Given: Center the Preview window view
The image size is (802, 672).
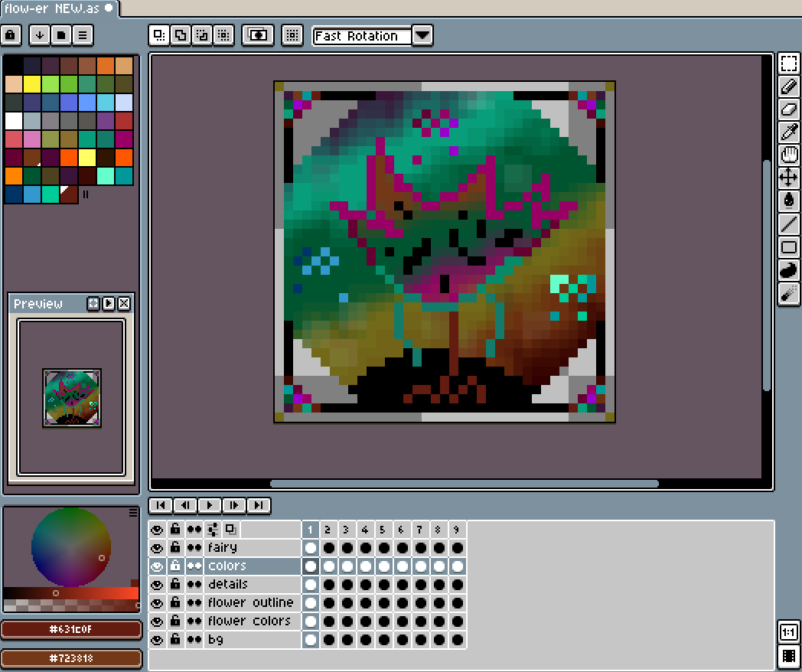Looking at the screenshot, I should (93, 304).
